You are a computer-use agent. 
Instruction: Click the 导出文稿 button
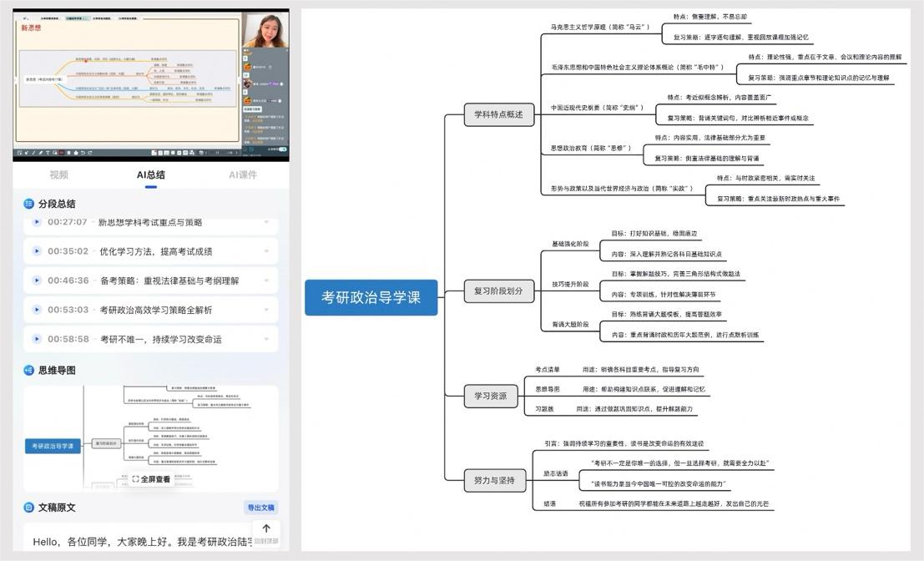click(x=260, y=508)
